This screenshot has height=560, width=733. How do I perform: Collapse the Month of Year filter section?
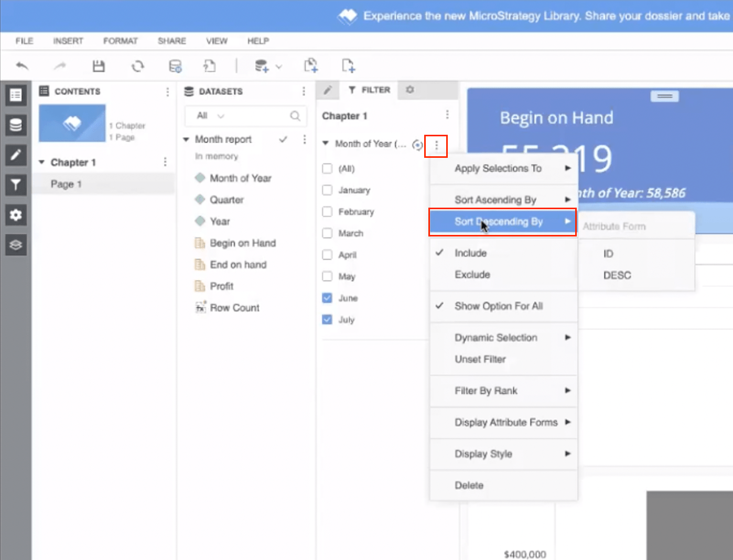point(326,143)
